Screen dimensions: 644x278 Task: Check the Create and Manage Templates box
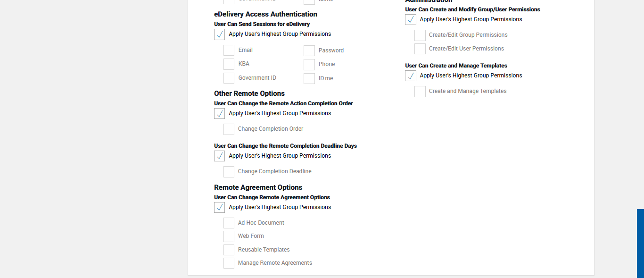click(x=420, y=92)
